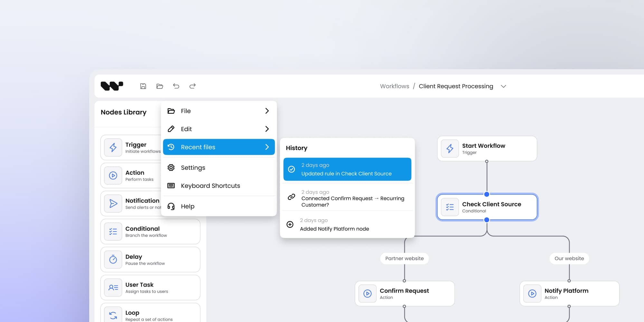The height and width of the screenshot is (322, 644).
Task: Click the clock history icon in Recent files
Action: coord(171,147)
